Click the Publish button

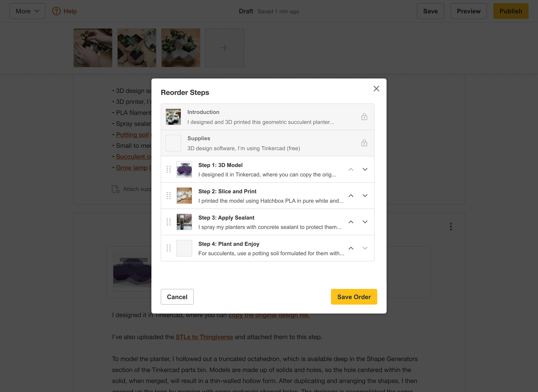click(511, 11)
